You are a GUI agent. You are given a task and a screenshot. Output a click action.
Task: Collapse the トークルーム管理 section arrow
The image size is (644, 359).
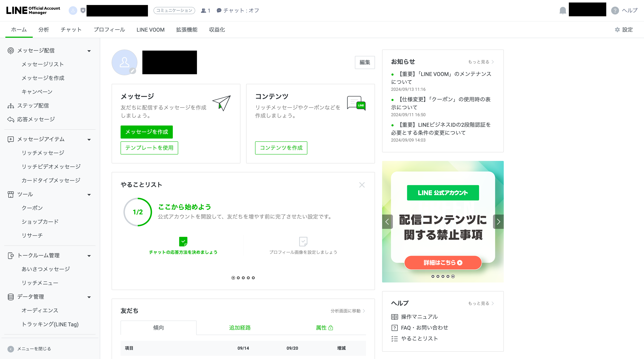pos(89,256)
